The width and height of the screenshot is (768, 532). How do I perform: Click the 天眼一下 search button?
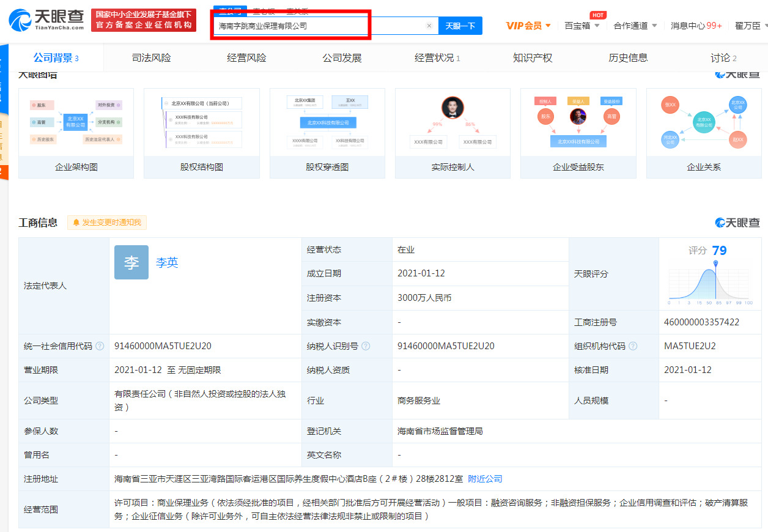[x=460, y=26]
